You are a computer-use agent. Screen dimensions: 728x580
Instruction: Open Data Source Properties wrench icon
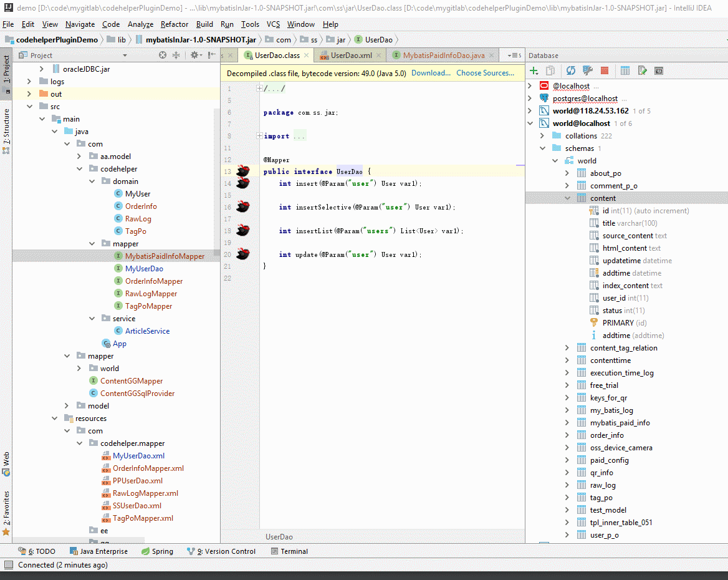point(588,70)
